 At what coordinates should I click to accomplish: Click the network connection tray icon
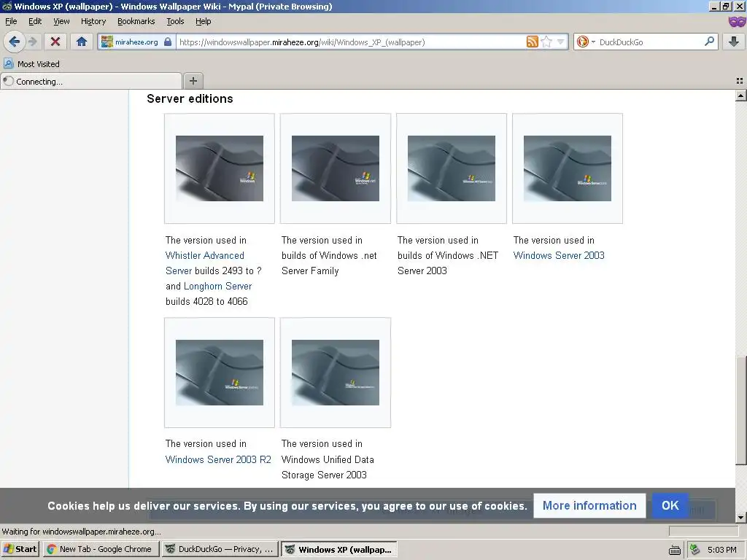coord(695,550)
